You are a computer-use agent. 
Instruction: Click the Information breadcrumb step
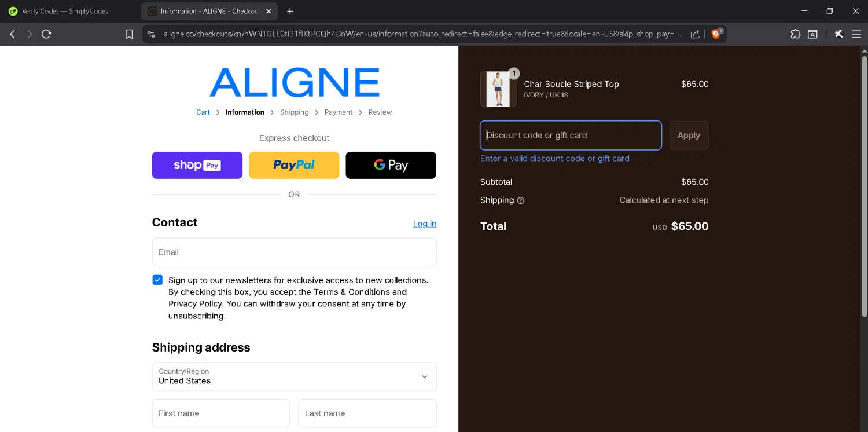(245, 112)
